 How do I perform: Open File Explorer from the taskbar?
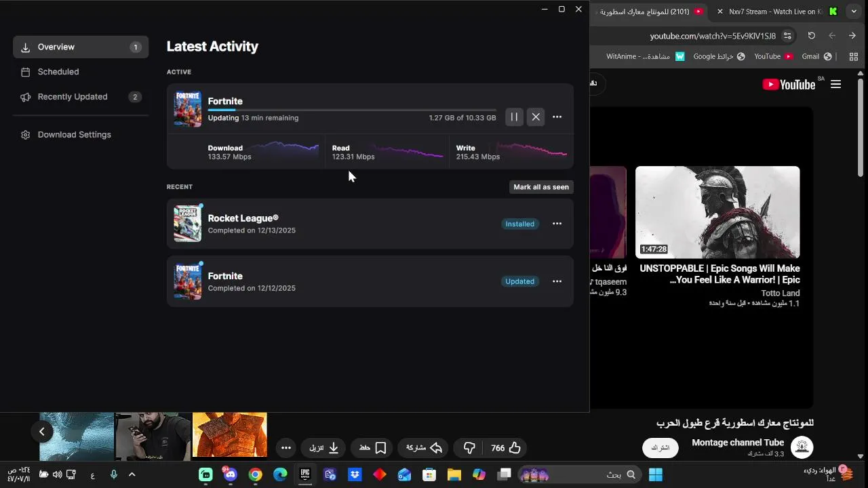point(454,475)
